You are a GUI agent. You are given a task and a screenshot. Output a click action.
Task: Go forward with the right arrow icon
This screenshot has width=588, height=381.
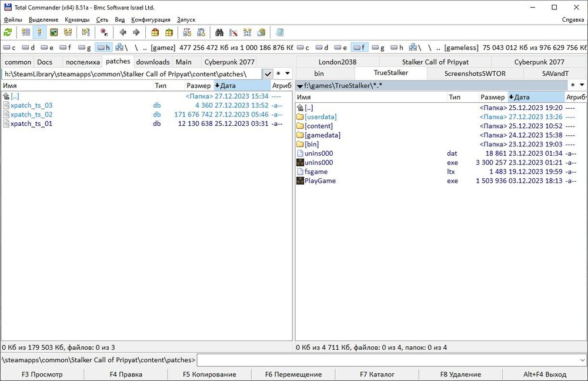pyautogui.click(x=136, y=32)
